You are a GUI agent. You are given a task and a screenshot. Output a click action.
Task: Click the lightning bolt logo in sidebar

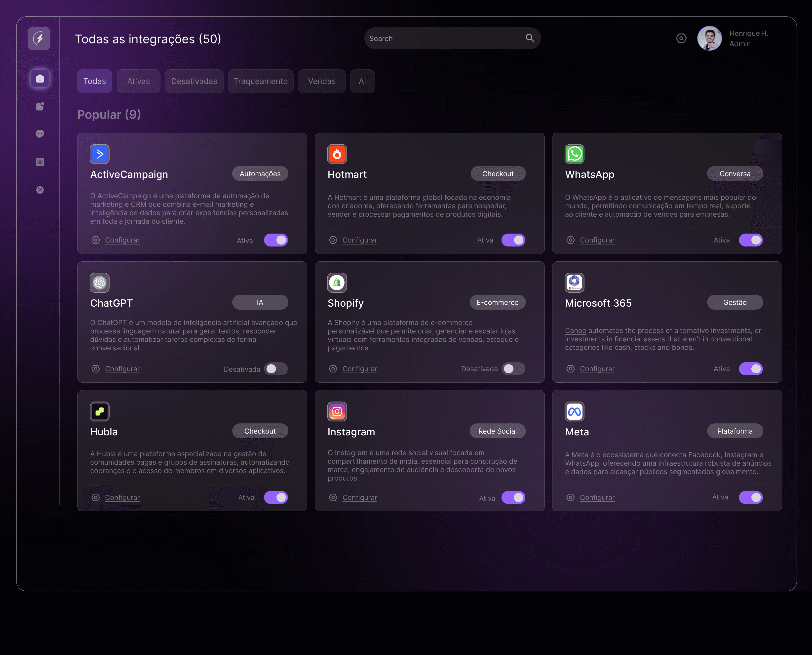tap(39, 39)
